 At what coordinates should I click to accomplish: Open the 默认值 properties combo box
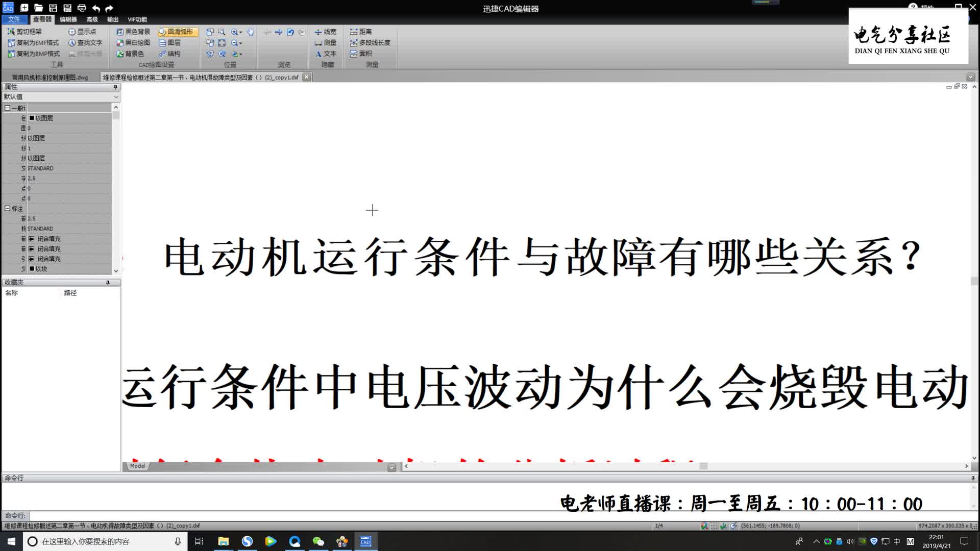tap(61, 96)
